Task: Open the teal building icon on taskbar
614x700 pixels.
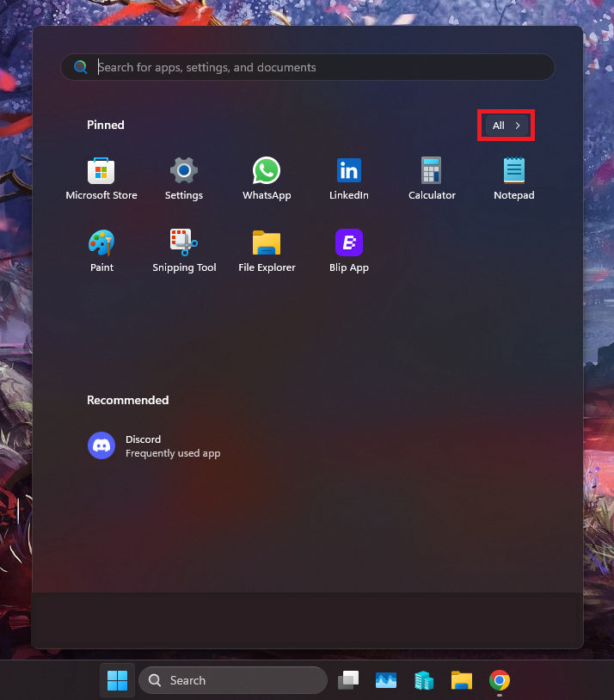Action: click(424, 680)
